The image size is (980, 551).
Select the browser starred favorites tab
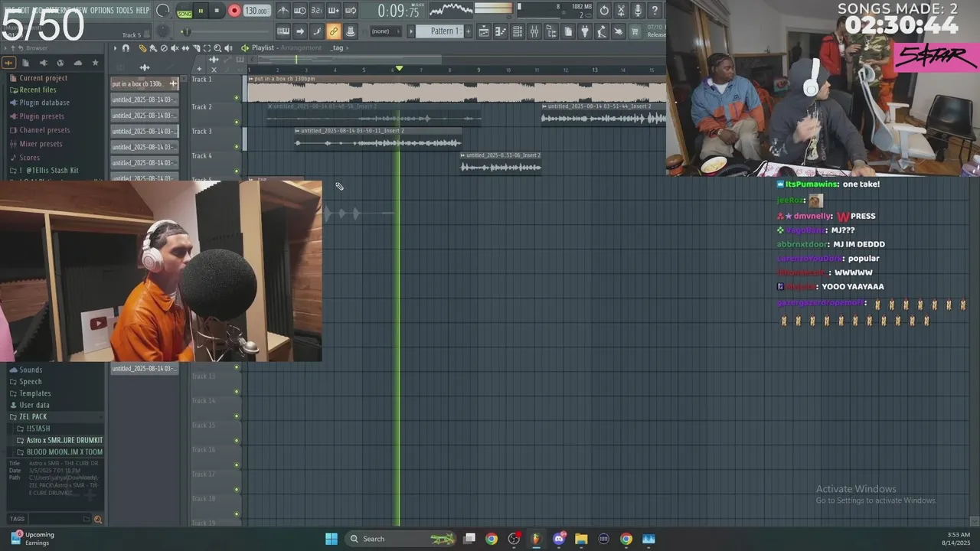pos(95,63)
